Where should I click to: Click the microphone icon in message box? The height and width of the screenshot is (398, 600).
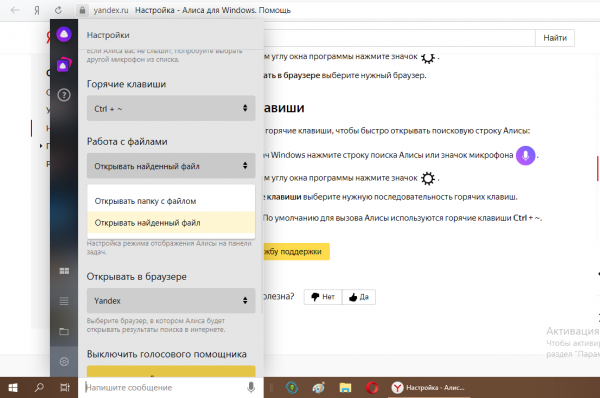pyautogui.click(x=251, y=387)
